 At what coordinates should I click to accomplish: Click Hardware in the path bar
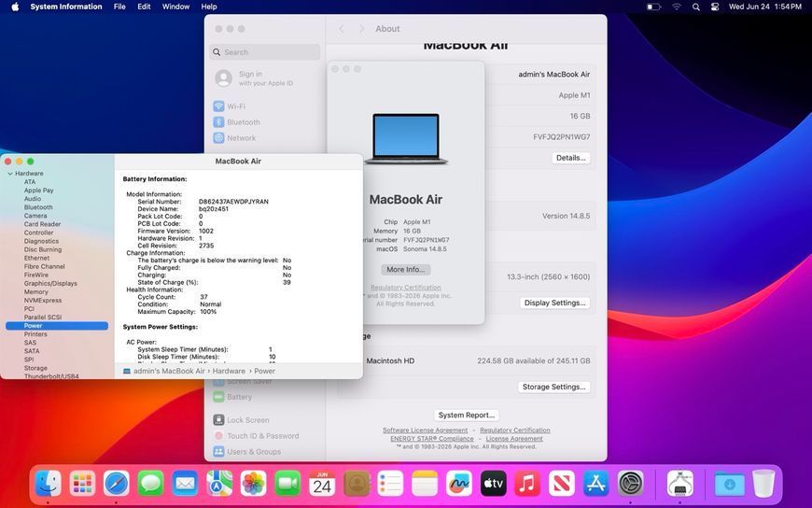tap(229, 371)
